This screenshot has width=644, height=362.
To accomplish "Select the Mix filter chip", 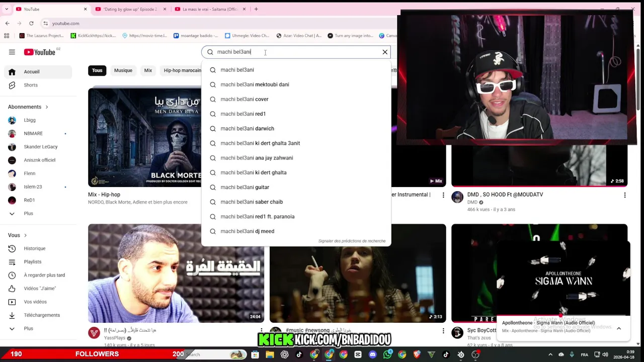I will tap(148, 70).
